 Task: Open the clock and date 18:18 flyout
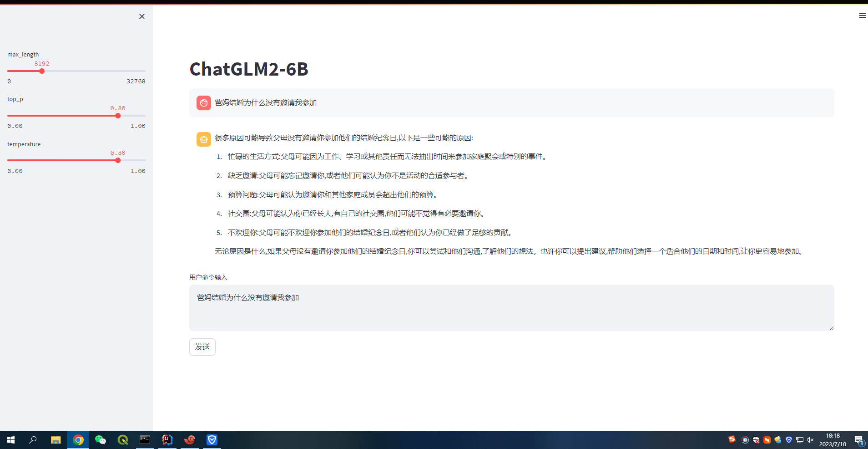[x=833, y=440]
